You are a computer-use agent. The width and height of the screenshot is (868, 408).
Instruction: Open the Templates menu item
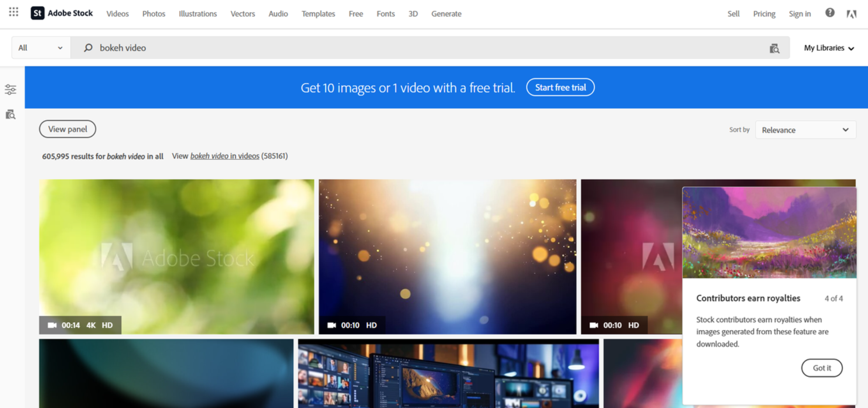coord(318,14)
